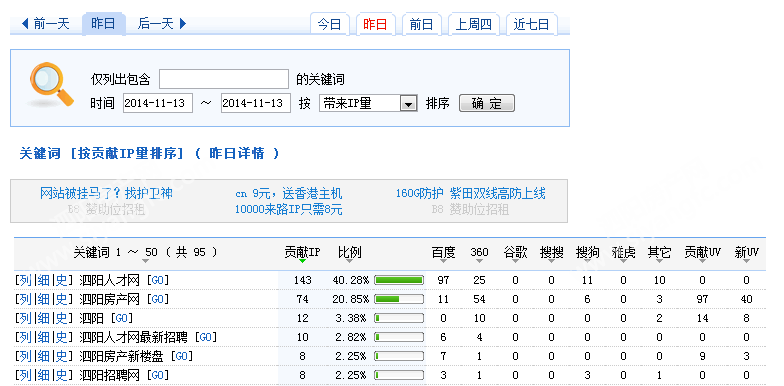This screenshot has height=386, width=784.
Task: Click 史 link for 泗阳人才网 row
Action: point(61,280)
